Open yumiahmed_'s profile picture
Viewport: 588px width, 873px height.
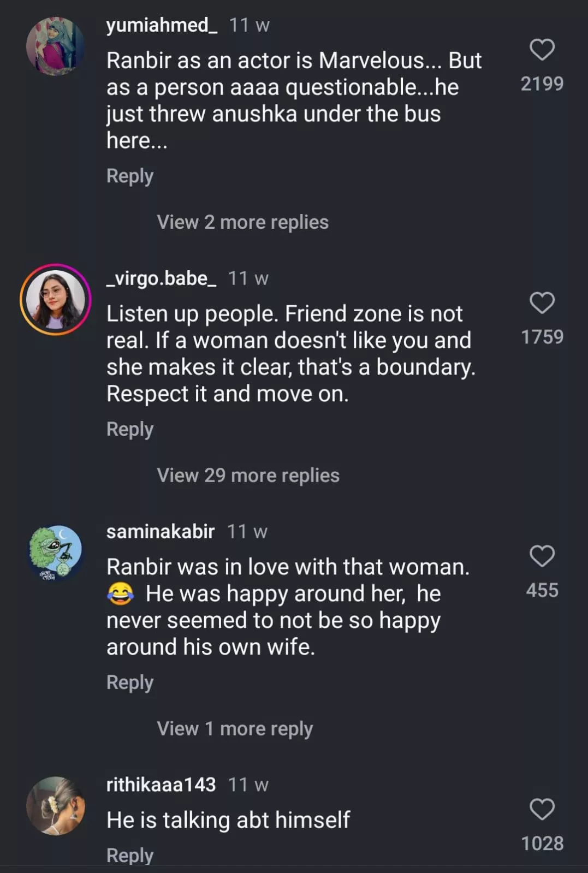(55, 46)
